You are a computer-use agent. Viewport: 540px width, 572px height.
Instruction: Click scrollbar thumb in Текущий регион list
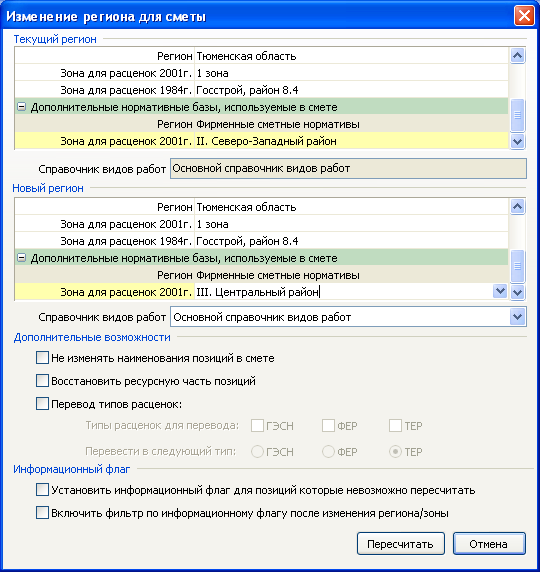517,115
